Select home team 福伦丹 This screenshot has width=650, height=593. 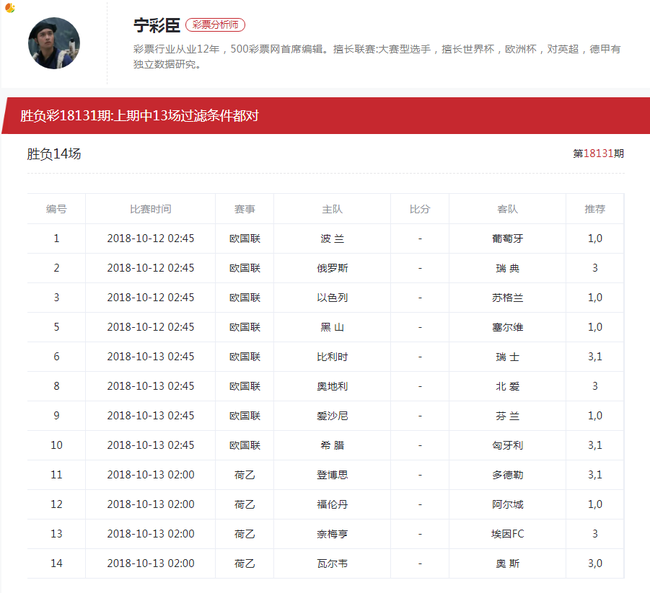coord(332,505)
